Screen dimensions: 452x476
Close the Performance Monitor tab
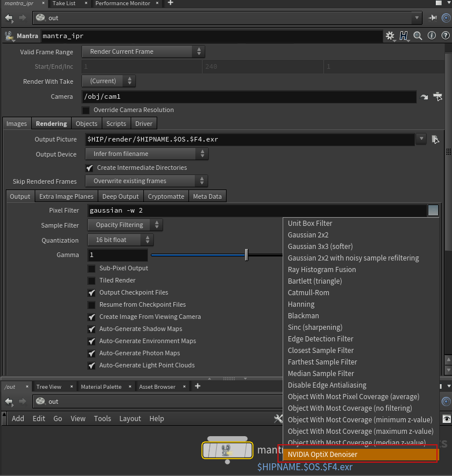coord(157,3)
